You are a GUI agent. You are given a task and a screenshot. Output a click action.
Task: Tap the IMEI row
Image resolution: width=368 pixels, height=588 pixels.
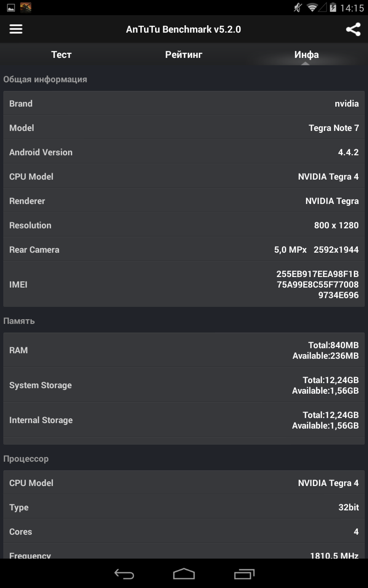184,284
